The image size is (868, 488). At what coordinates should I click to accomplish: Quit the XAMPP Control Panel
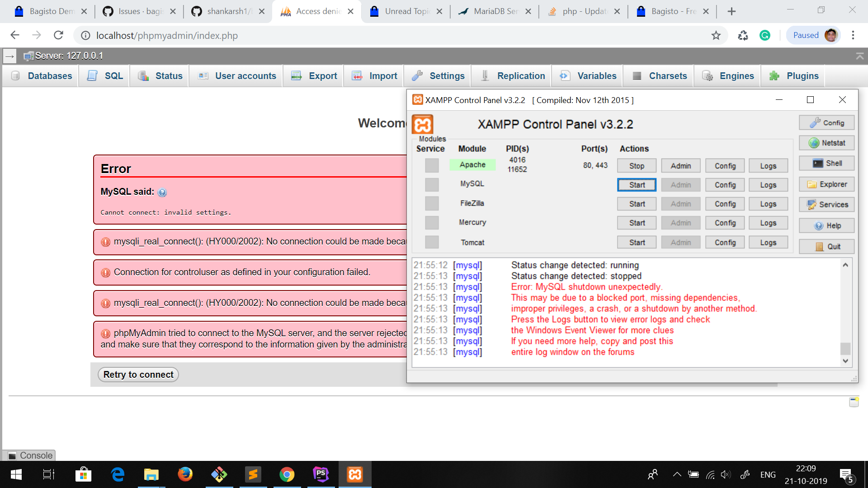826,247
